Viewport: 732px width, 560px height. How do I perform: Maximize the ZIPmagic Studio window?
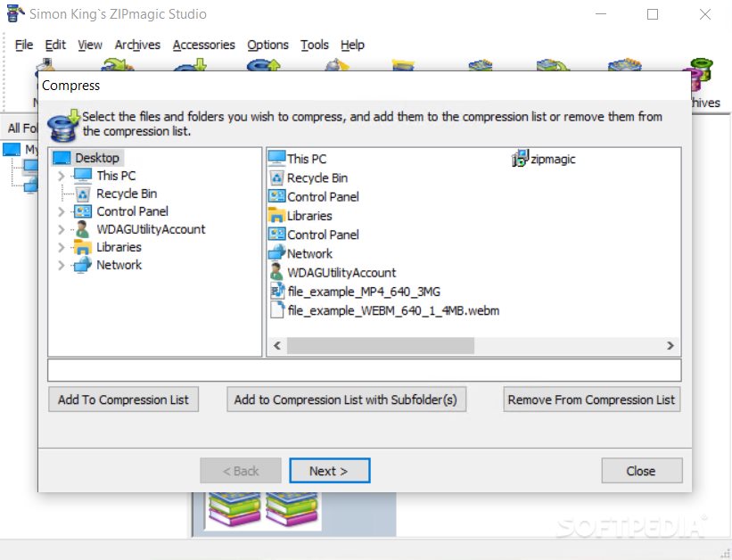point(653,14)
